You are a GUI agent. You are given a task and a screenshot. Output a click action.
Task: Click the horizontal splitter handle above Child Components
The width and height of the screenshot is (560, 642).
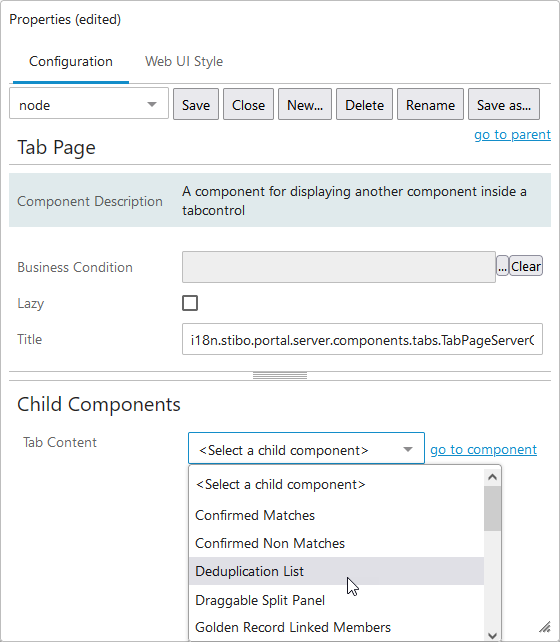pos(280,375)
